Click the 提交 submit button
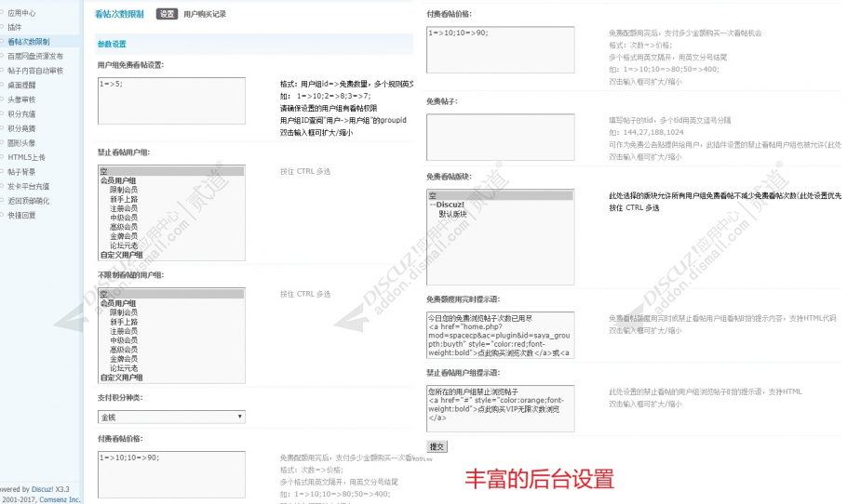The height and width of the screenshot is (504, 847). 437,446
